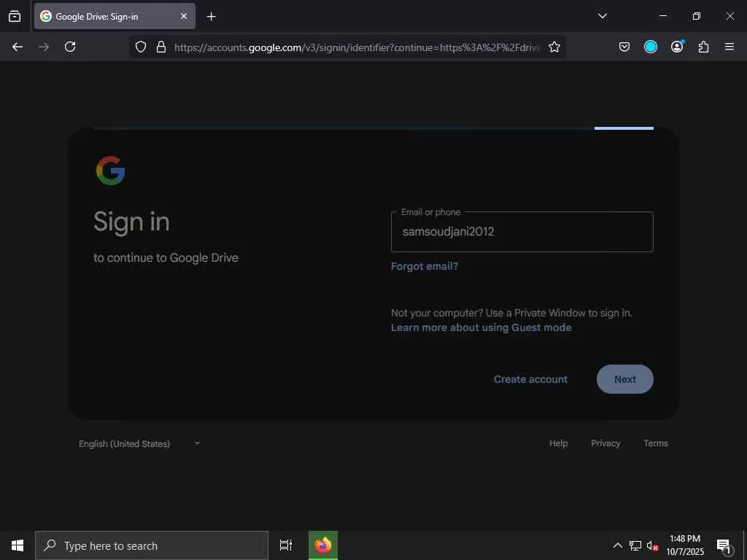Click the muted volume tray icon

coord(652,545)
